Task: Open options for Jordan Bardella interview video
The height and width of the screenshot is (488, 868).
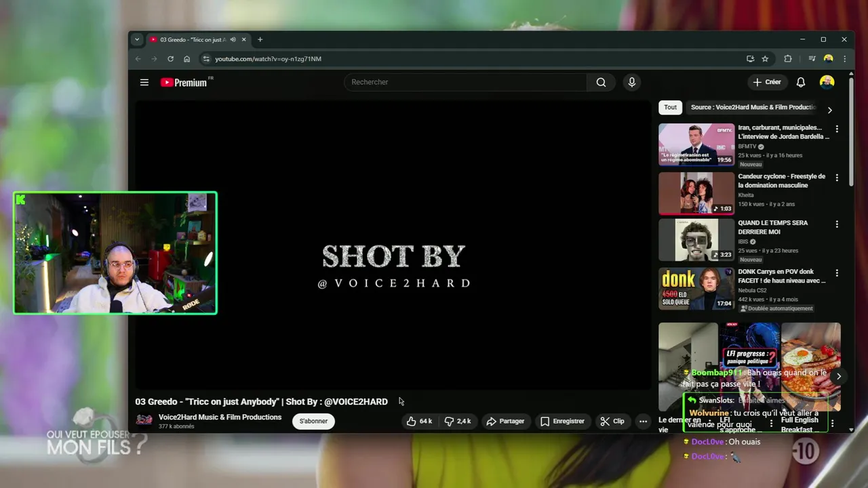Action: point(837,129)
